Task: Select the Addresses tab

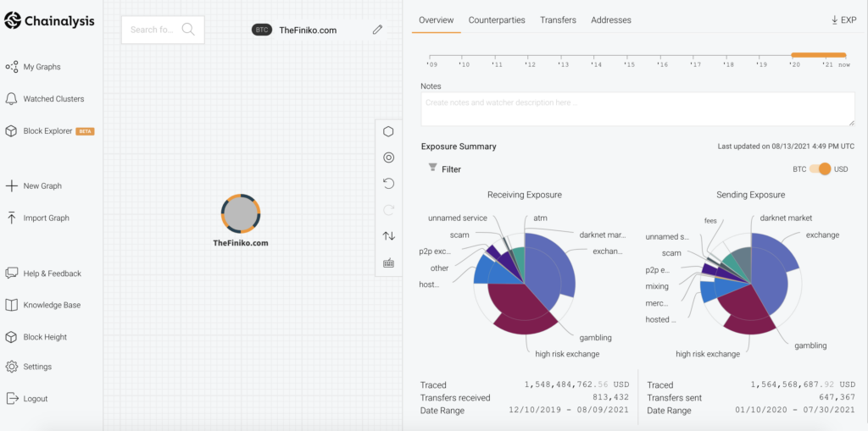Action: 610,19
